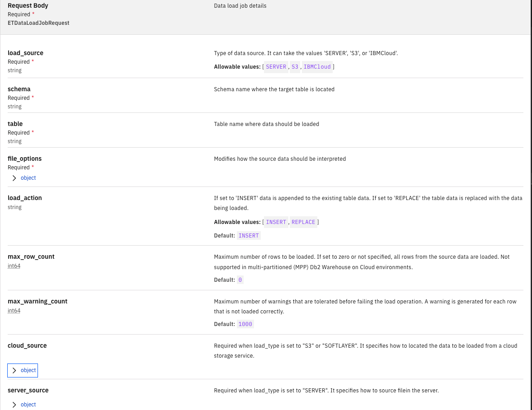Expand the server_source object chevron
532x410 pixels.
pos(14,405)
